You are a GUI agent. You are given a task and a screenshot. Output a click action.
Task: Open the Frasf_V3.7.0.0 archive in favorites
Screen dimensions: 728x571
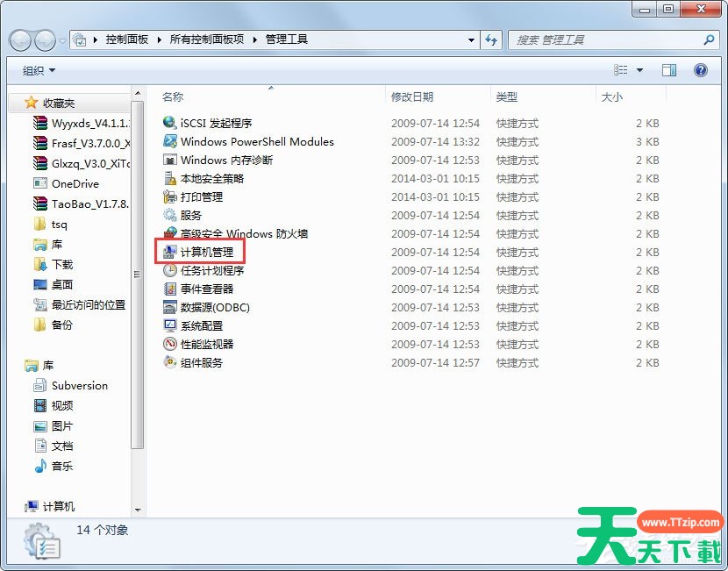[82, 143]
